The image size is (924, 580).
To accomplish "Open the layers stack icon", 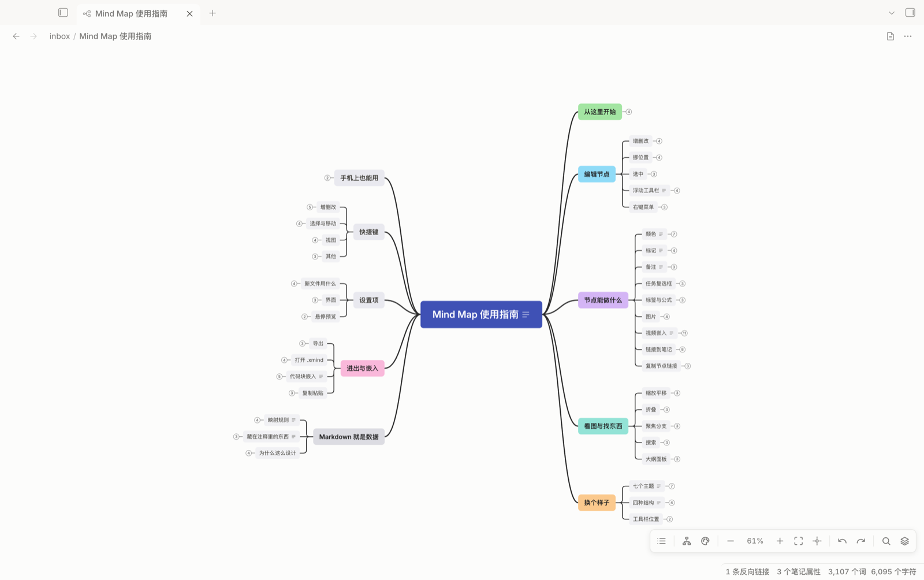I will click(905, 541).
